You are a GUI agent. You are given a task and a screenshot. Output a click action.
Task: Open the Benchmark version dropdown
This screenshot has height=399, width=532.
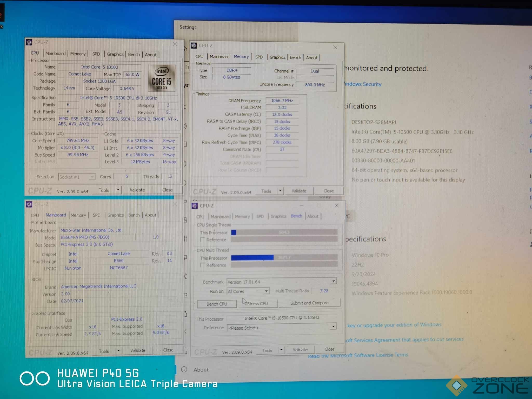tap(333, 281)
